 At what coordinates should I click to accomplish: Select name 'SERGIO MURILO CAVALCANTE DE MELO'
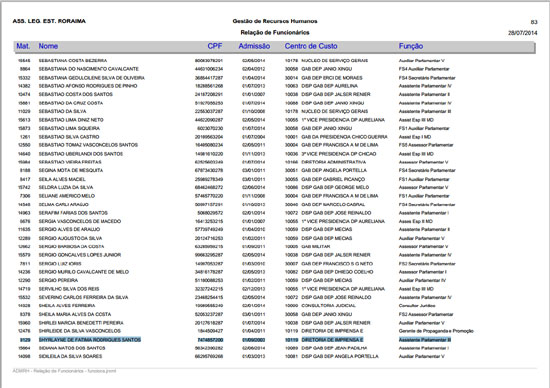point(84,272)
